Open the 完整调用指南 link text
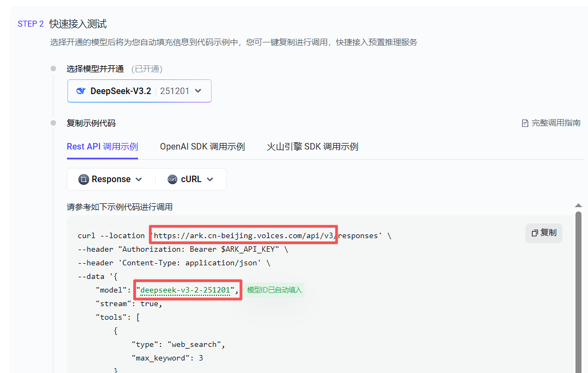The image size is (588, 373). tap(555, 123)
